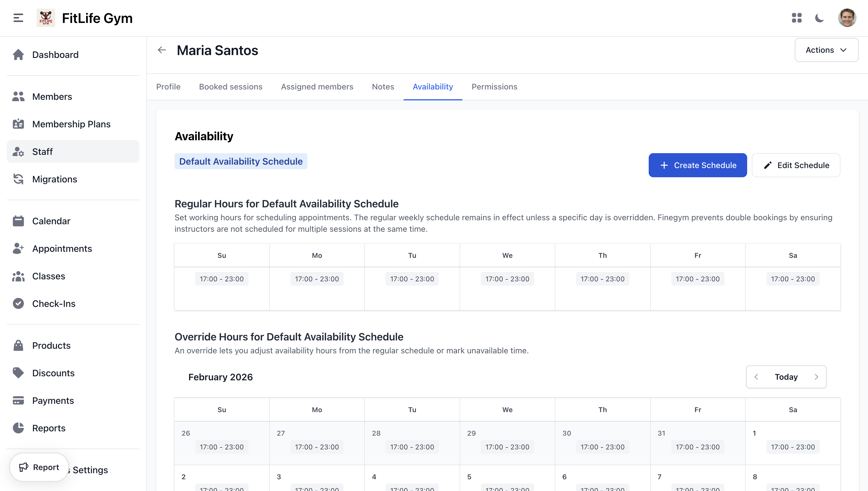The height and width of the screenshot is (491, 868).
Task: Click the Discounts tag icon
Action: point(18,373)
